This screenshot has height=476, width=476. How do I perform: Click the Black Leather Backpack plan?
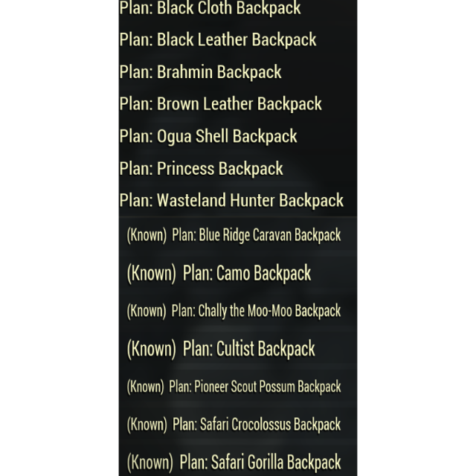coord(218,40)
